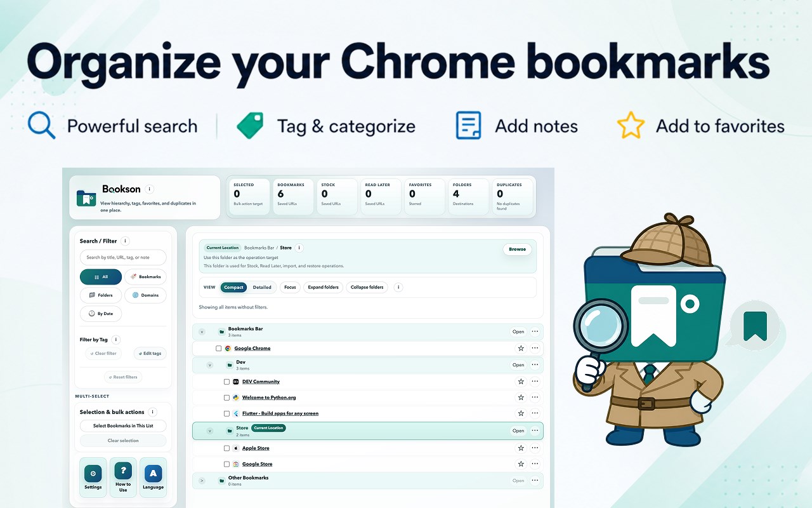The image size is (812, 508).
Task: Filter the list by Bookmarks
Action: pos(146,277)
